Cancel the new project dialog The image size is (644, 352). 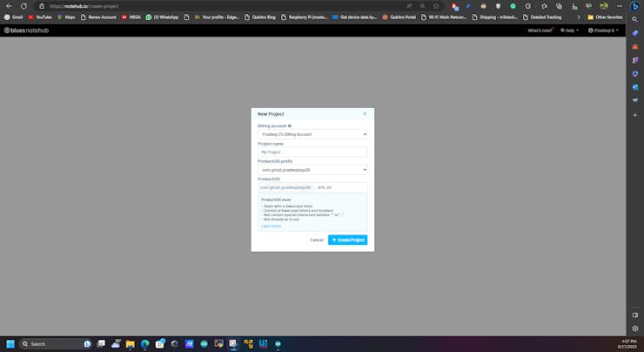(316, 240)
